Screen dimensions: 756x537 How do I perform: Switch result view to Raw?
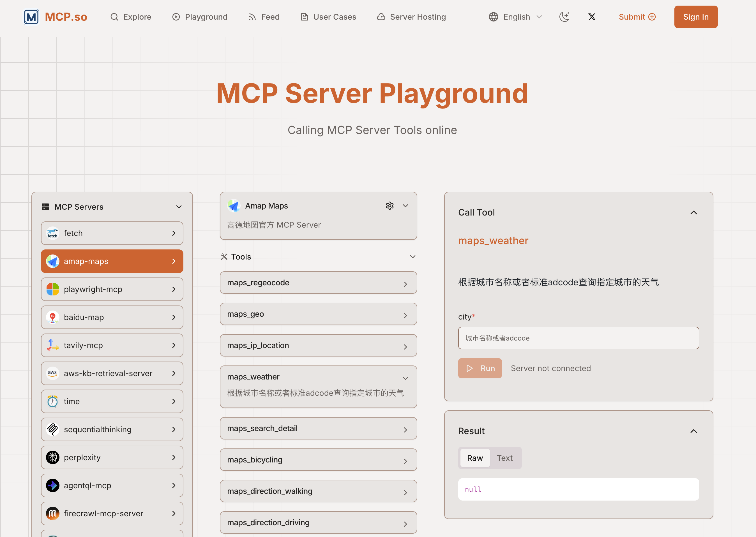point(474,458)
